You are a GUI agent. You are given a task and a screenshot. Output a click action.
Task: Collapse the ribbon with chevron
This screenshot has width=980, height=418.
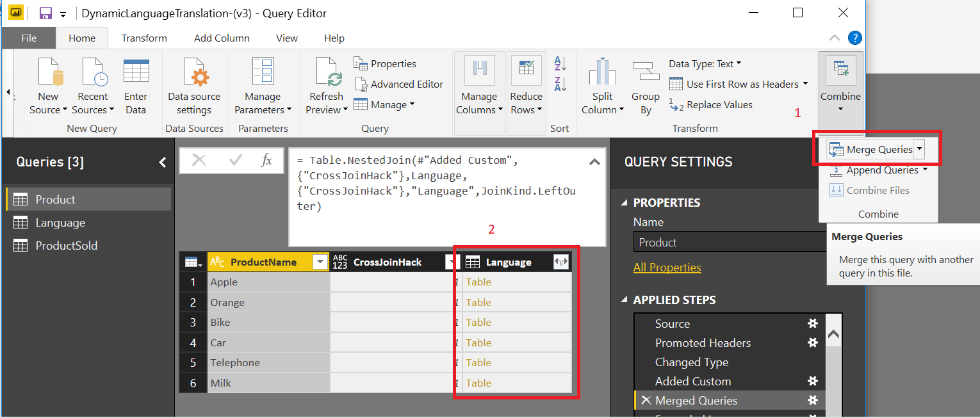click(x=835, y=38)
